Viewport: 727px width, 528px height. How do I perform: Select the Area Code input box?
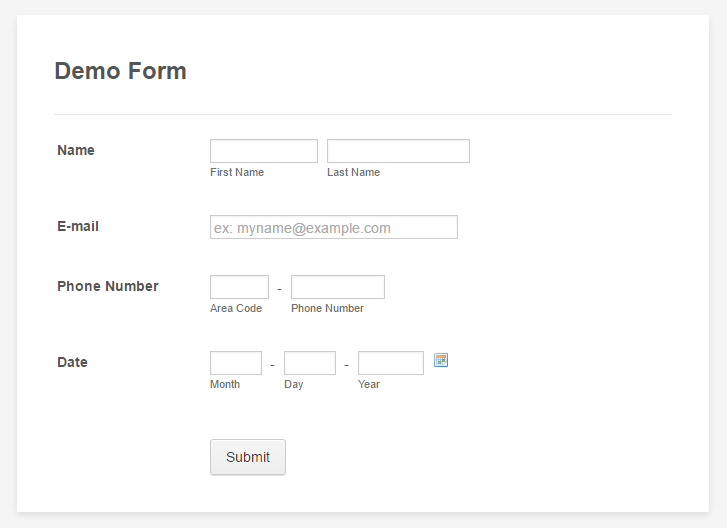click(x=239, y=287)
